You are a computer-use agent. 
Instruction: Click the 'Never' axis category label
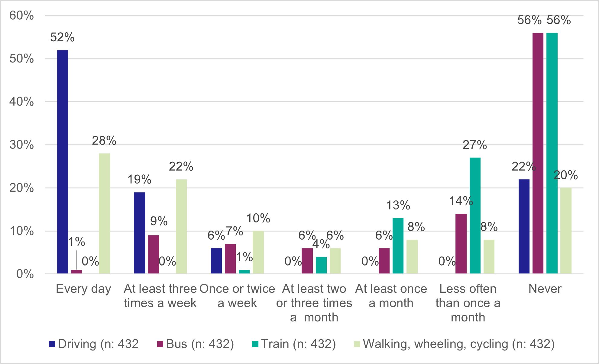click(545, 289)
